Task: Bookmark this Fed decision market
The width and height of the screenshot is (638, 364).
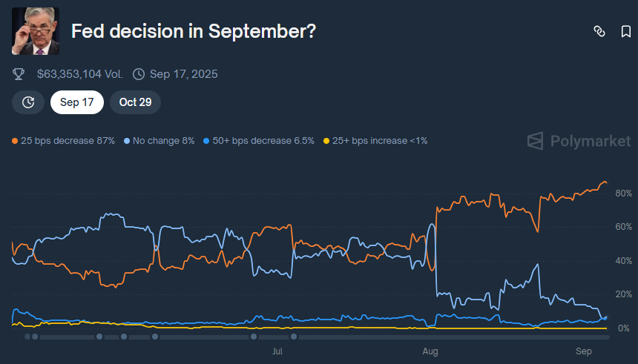Action: tap(626, 31)
